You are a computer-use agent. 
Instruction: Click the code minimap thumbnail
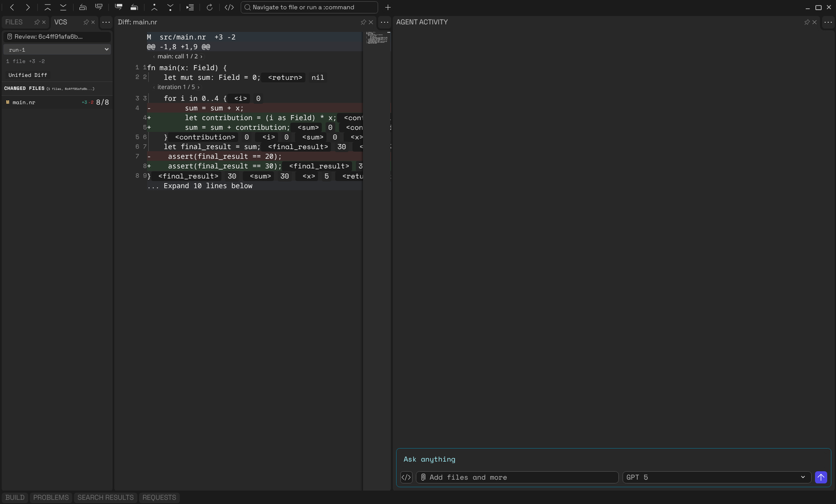pyautogui.click(x=377, y=38)
